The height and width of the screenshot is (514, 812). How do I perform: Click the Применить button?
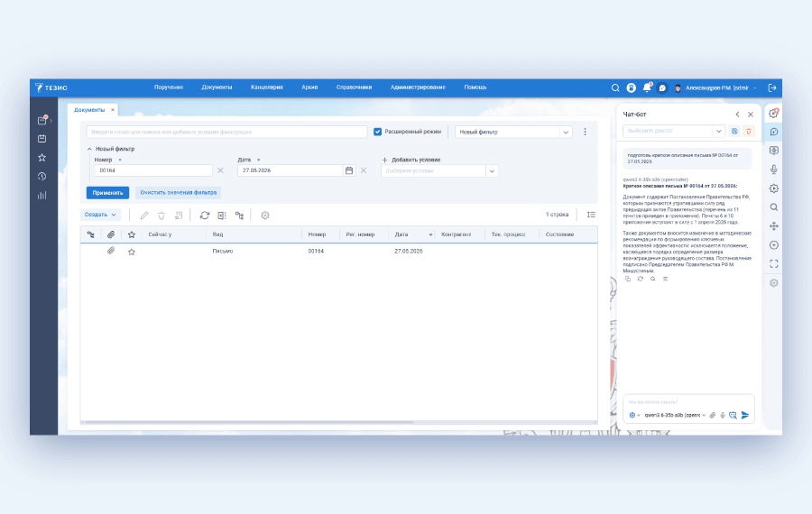coord(107,193)
